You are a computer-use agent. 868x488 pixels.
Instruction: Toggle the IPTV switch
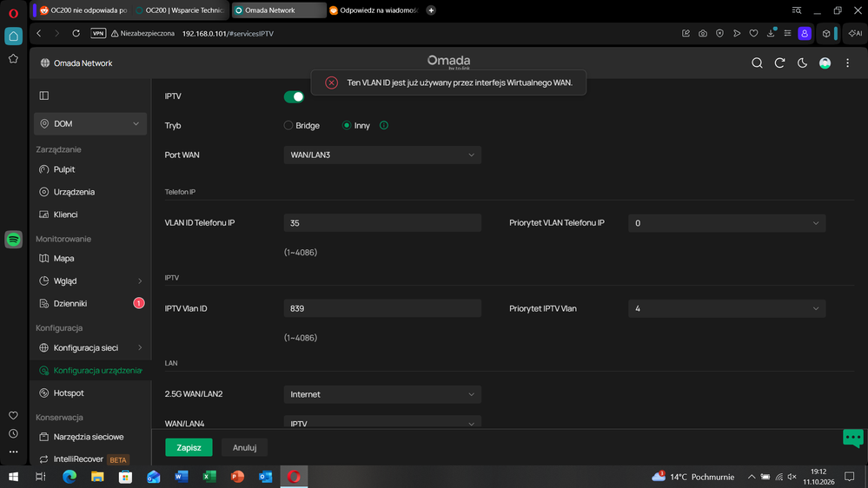[x=294, y=97]
